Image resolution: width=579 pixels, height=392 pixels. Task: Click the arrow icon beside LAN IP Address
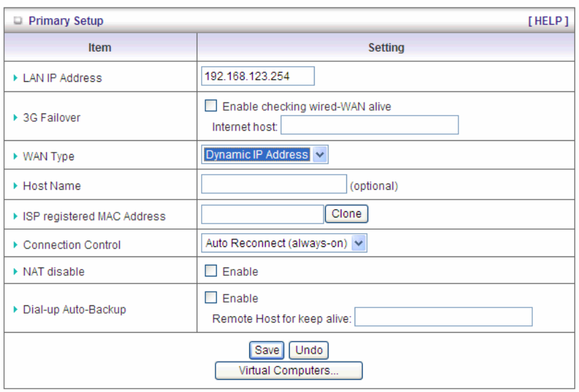click(17, 78)
